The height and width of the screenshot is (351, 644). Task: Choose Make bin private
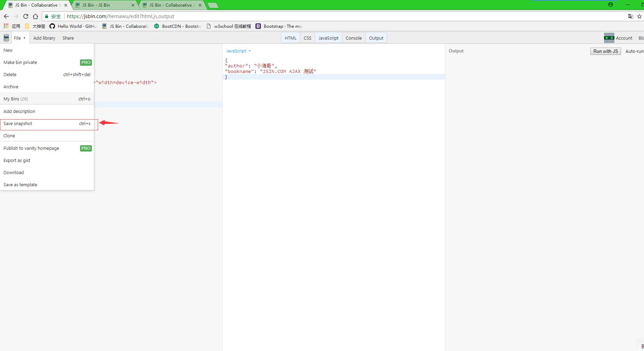(47, 62)
